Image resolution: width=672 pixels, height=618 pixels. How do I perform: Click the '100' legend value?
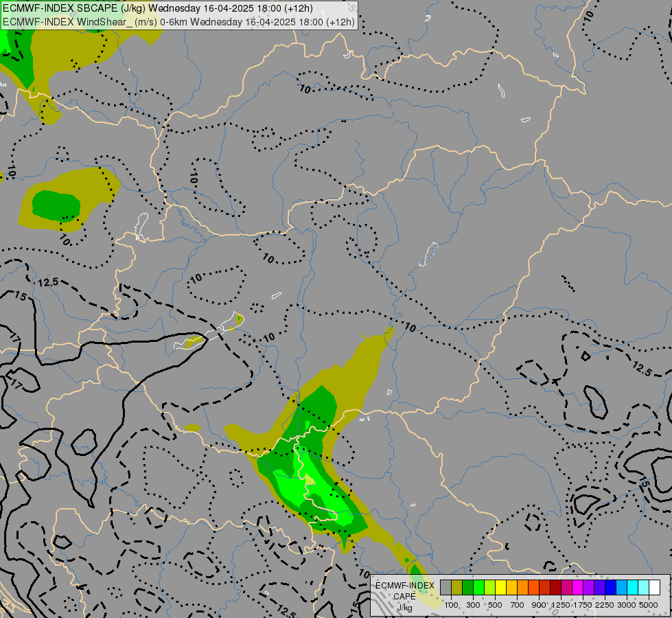pyautogui.click(x=451, y=605)
